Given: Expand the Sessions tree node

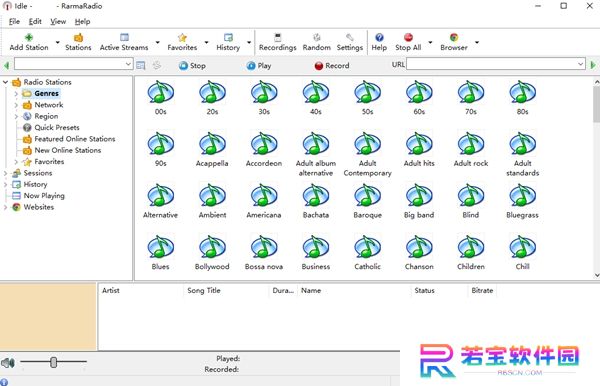Looking at the screenshot, I should coord(5,173).
